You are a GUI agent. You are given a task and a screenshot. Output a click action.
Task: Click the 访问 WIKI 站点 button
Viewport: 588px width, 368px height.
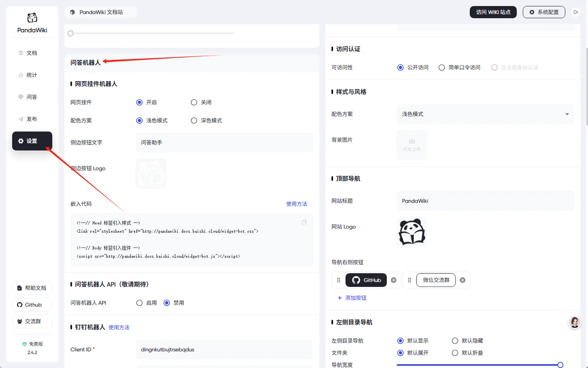pyautogui.click(x=493, y=12)
